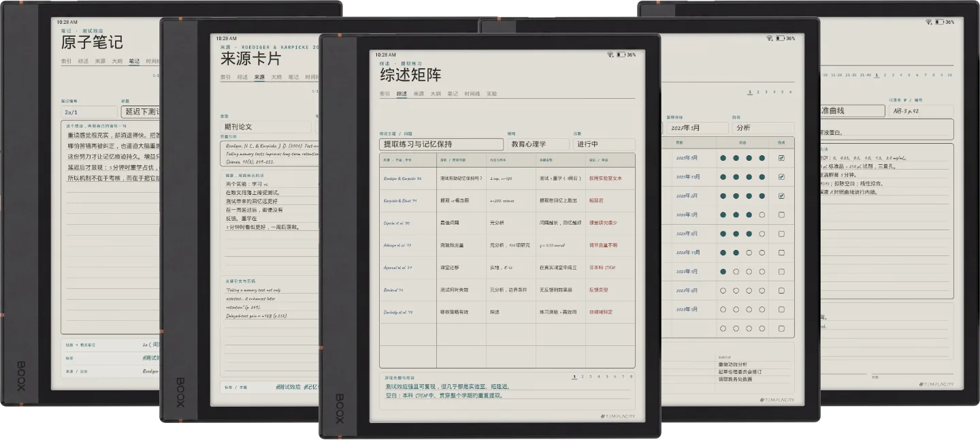980x440 pixels.
Task: Click the Templacity logo below the 综述矩阵 table
Action: 618,415
